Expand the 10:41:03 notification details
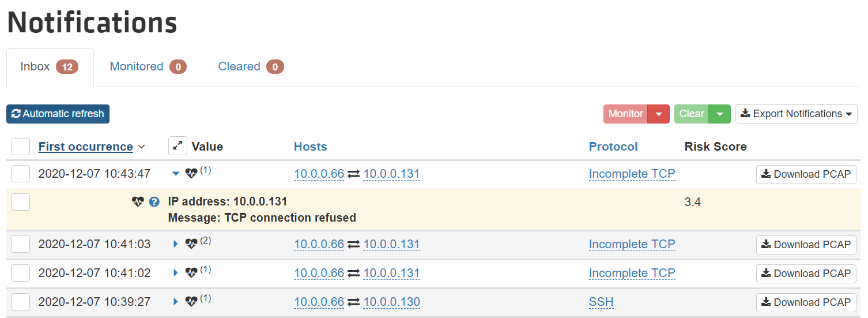This screenshot has height=318, width=868. point(176,244)
